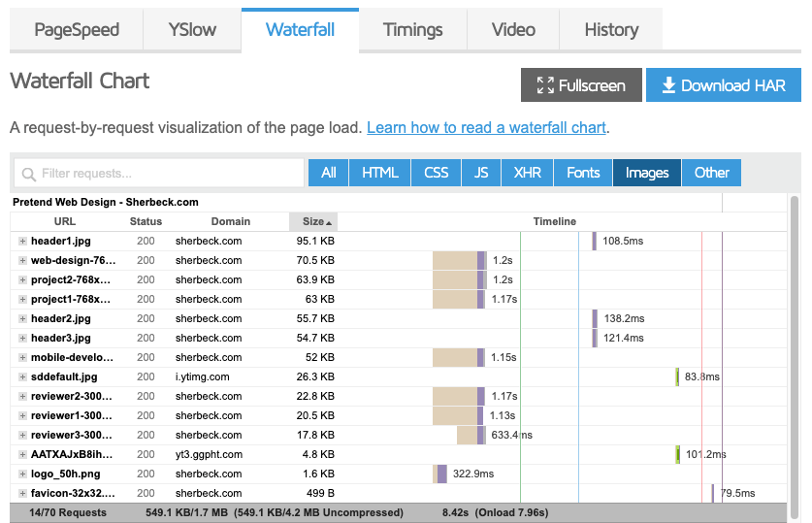Switch to the Timings tab

point(412,29)
